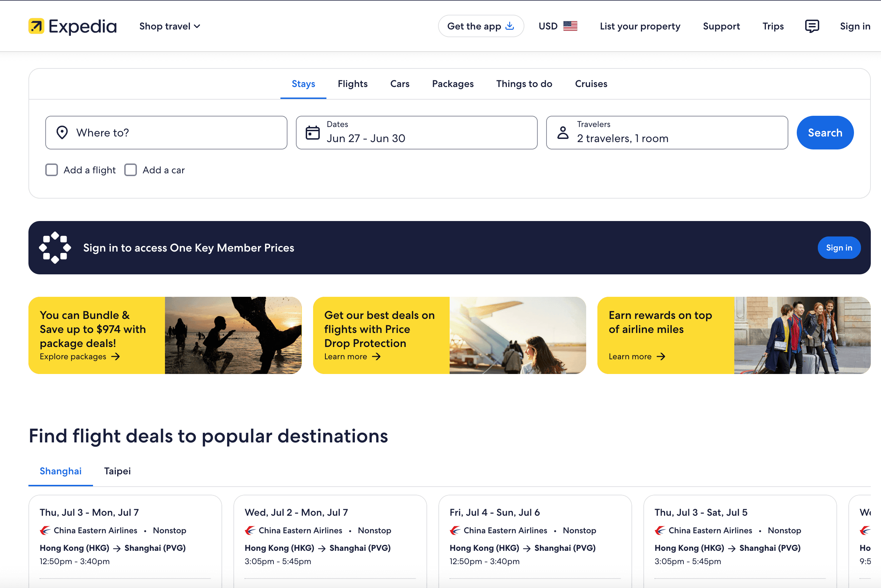Click the Where to? destination field
The height and width of the screenshot is (588, 881).
tap(166, 133)
